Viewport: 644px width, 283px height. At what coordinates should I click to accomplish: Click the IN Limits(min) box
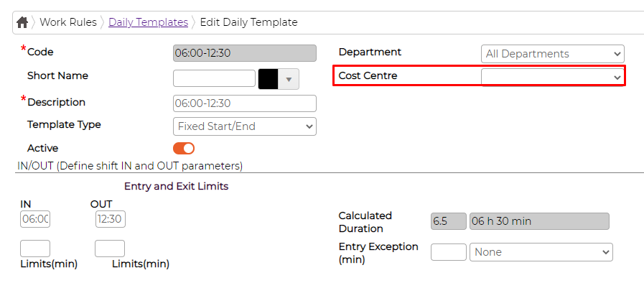click(35, 249)
